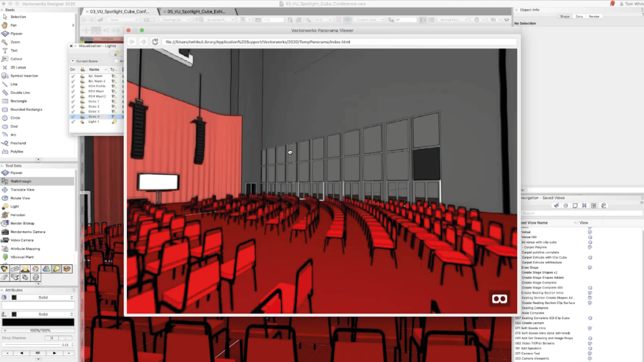Image resolution: width=644 pixels, height=362 pixels.
Task: Toggle B/L Wash 2 light on
Action: click(73, 81)
